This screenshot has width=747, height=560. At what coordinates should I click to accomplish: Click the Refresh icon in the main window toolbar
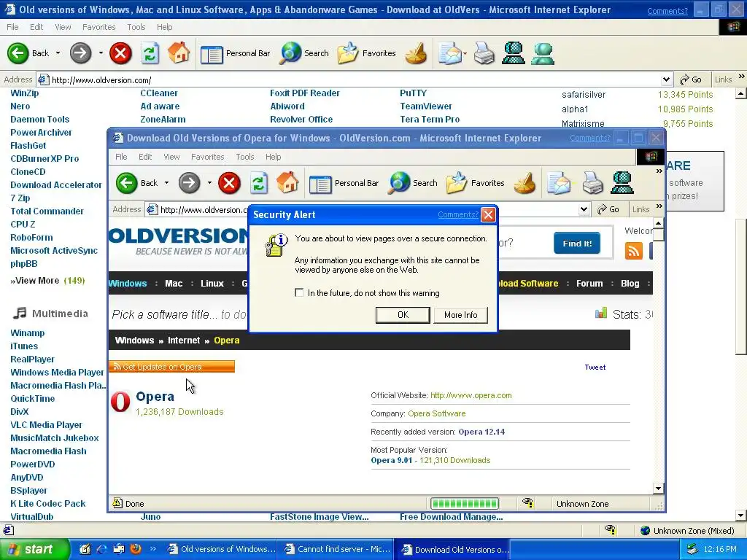150,52
